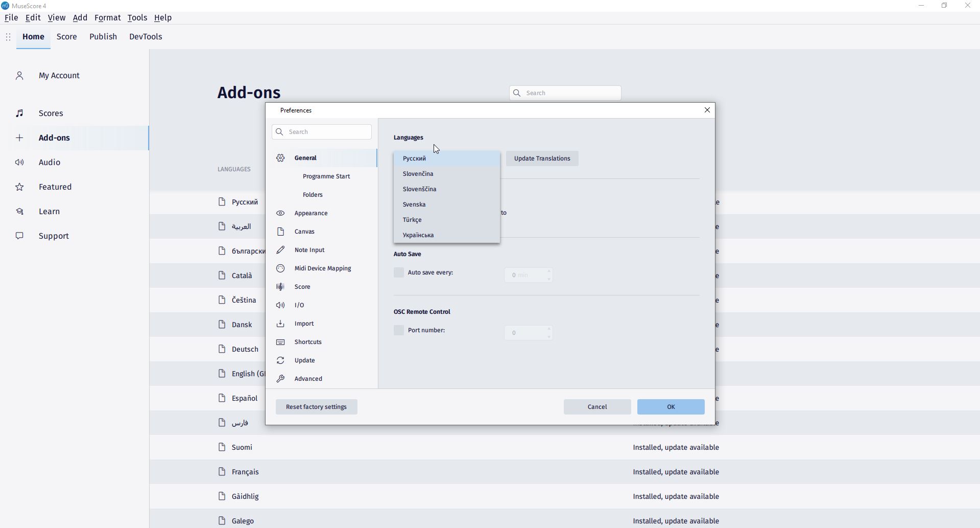Click the Audio speaker icon in sidebar

click(19, 163)
